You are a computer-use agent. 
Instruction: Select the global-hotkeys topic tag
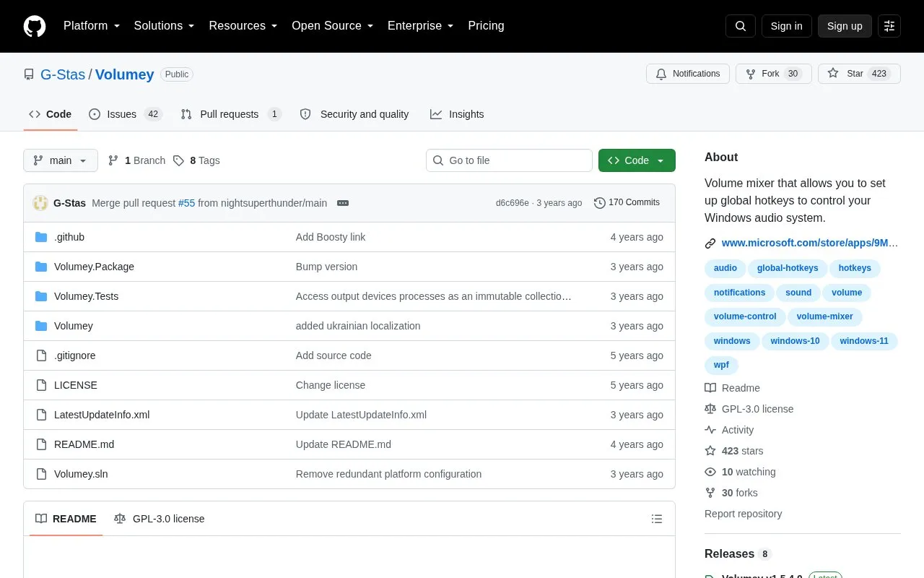788,268
